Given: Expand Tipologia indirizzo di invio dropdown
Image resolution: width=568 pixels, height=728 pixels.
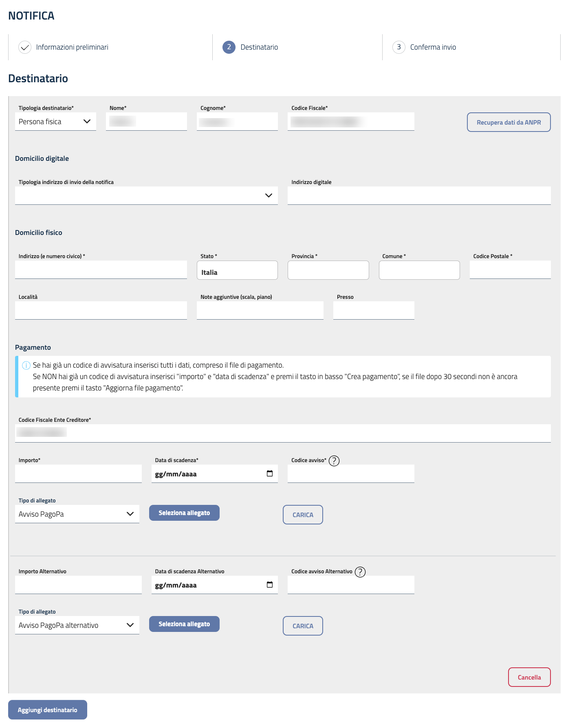Looking at the screenshot, I should click(x=146, y=195).
